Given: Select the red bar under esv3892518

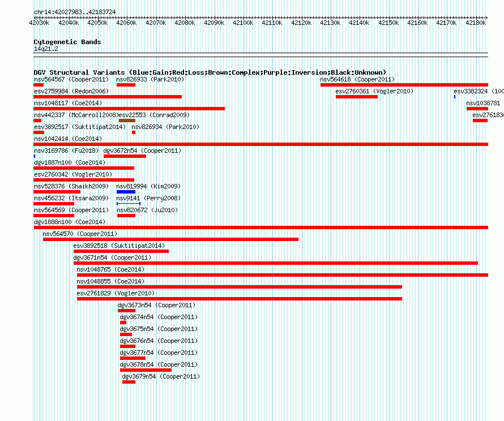Looking at the screenshot, I should [x=121, y=251].
